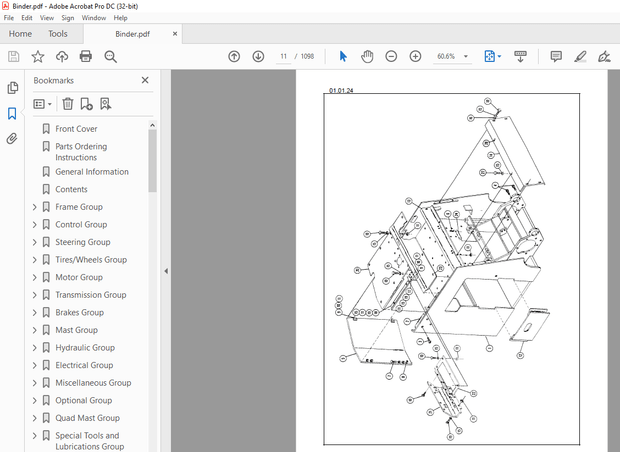Image resolution: width=620 pixels, height=452 pixels.
Task: Expand the Transmission Group bookmark
Action: point(35,295)
